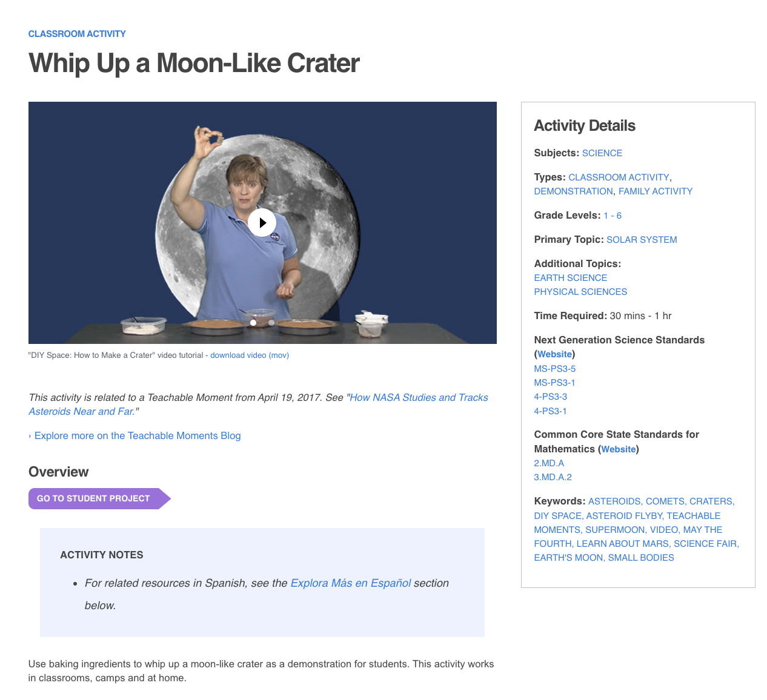The height and width of the screenshot is (700, 767).
Task: Browse the SOLAR SYSTEM primary topic
Action: (x=642, y=240)
